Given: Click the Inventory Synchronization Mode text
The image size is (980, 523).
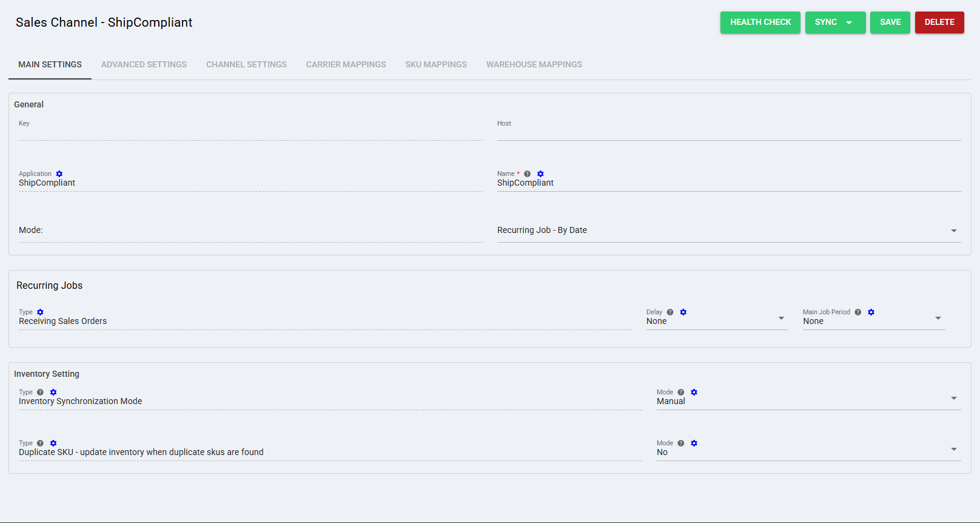Looking at the screenshot, I should [x=80, y=402].
